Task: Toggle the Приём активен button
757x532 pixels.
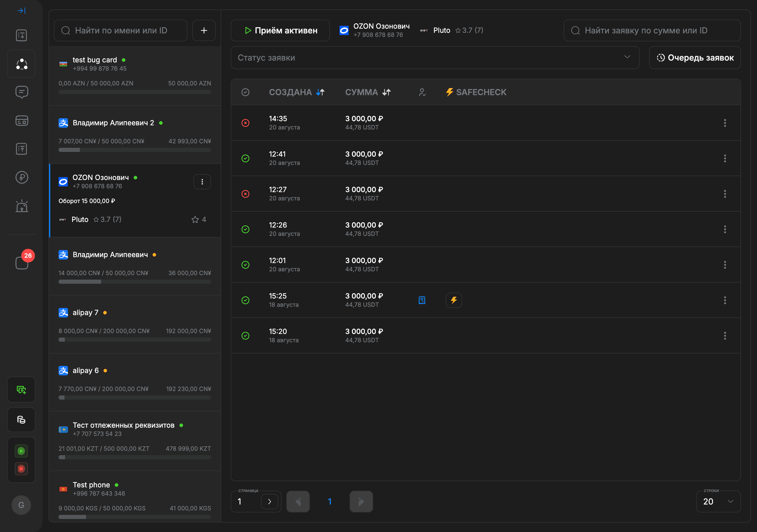Action: tap(280, 30)
